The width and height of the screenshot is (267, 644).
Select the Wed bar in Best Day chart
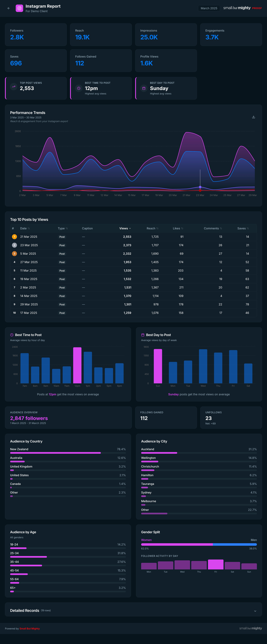tap(203, 366)
